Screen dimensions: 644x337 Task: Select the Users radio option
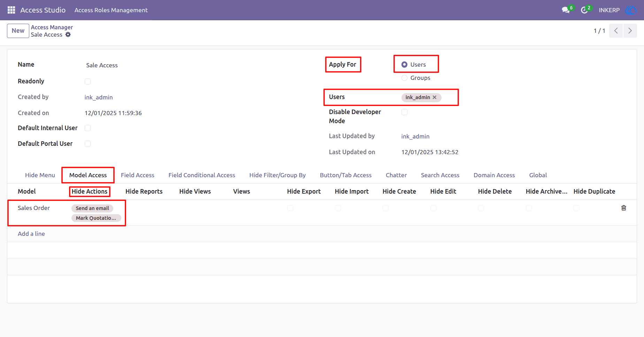(404, 65)
